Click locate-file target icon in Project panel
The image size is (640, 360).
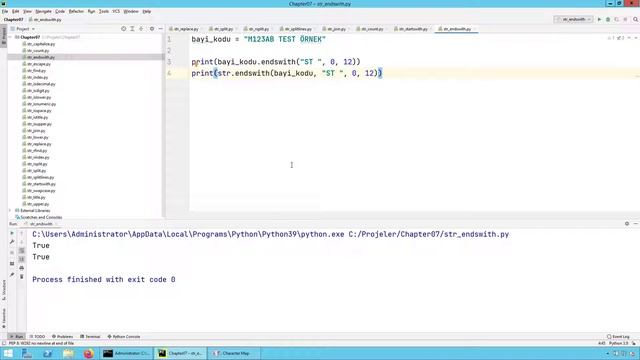123,29
